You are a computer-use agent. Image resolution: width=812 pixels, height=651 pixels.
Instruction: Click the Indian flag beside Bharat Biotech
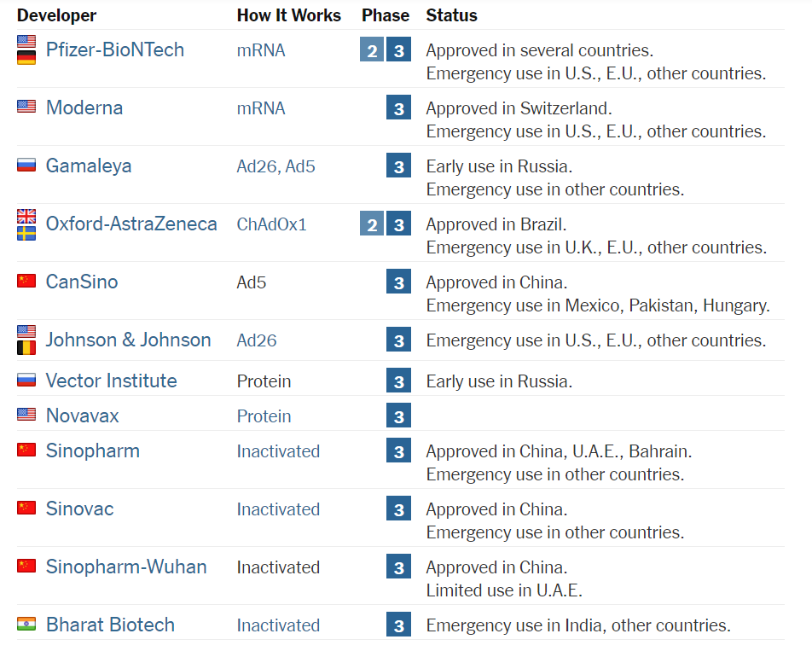(26, 625)
